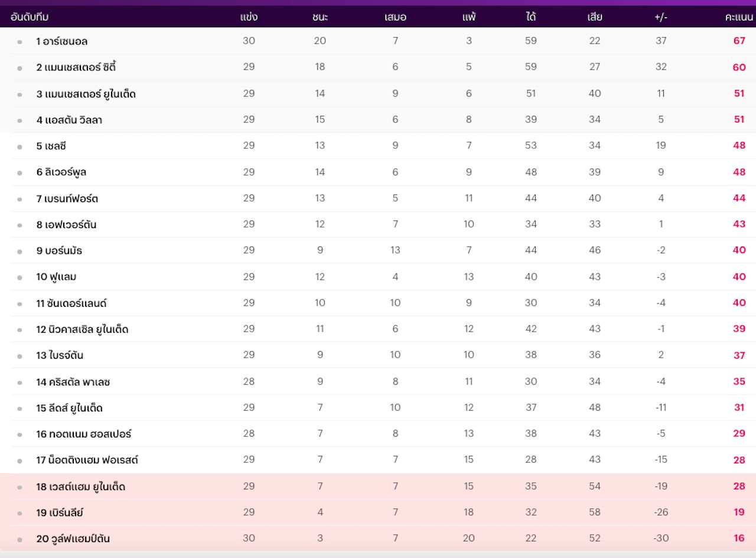The width and height of the screenshot is (756, 558).
Task: Click อาร์เซนอล's 67 points value
Action: [x=739, y=41]
